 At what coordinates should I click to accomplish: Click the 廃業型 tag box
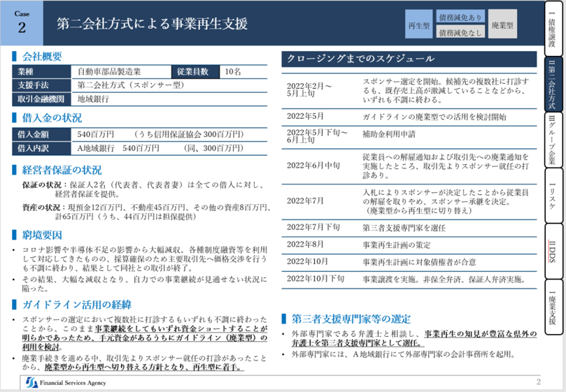click(502, 24)
